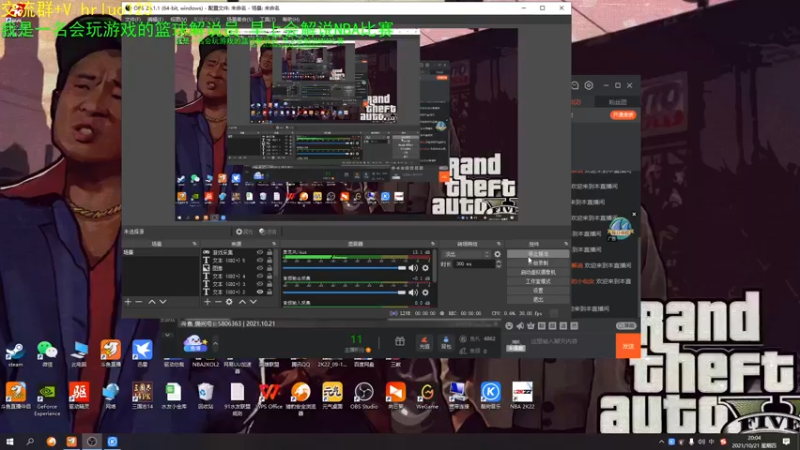Image resolution: width=800 pixels, height=450 pixels.
Task: Adjust the 时长 300 ms duration stepper
Action: pyautogui.click(x=498, y=264)
